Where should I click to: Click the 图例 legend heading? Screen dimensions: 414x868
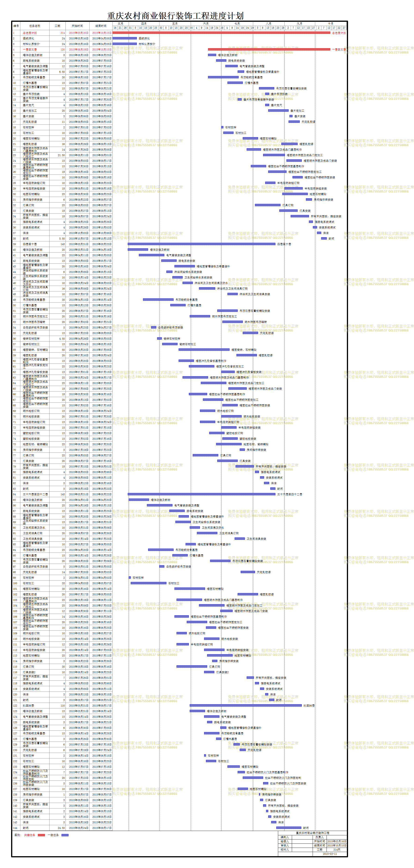coord(18,835)
